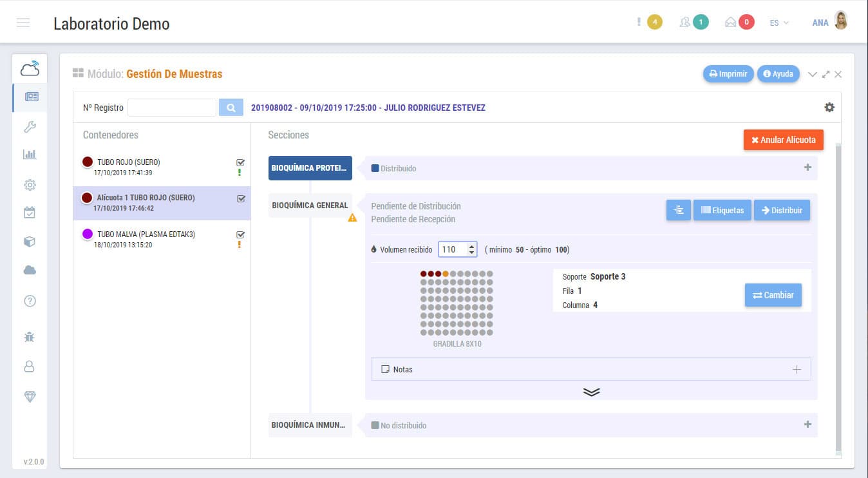Select the BIOQUÍMICA GENERAL section tab

pyautogui.click(x=310, y=206)
